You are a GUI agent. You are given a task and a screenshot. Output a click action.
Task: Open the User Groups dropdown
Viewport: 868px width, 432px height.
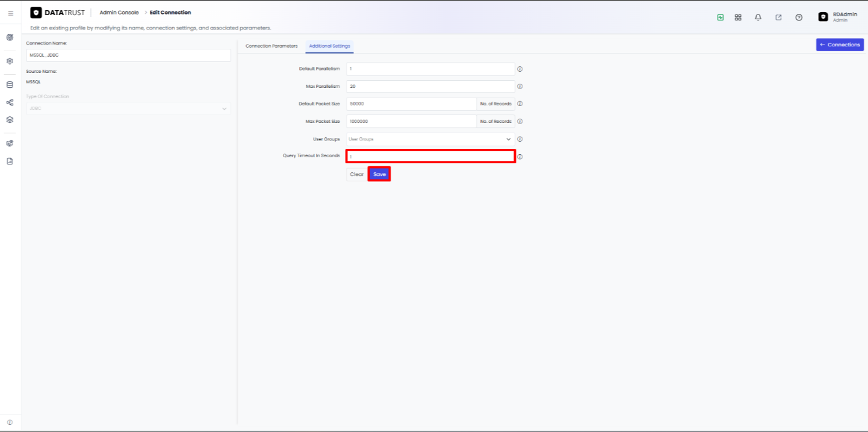tap(430, 139)
